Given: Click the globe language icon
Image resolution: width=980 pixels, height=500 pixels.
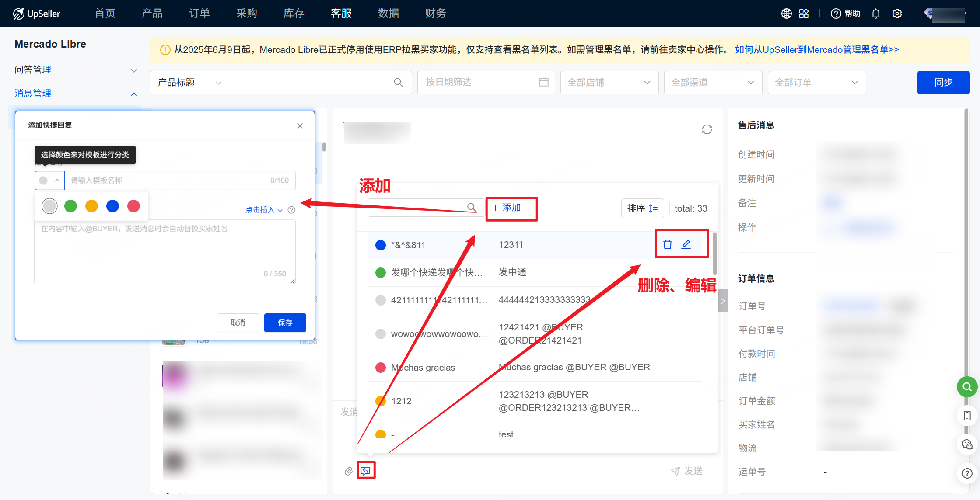Looking at the screenshot, I should click(786, 14).
